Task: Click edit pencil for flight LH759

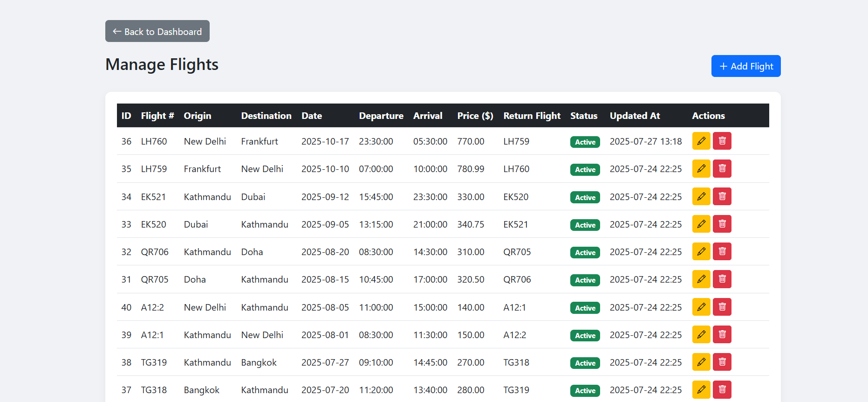Action: tap(701, 168)
